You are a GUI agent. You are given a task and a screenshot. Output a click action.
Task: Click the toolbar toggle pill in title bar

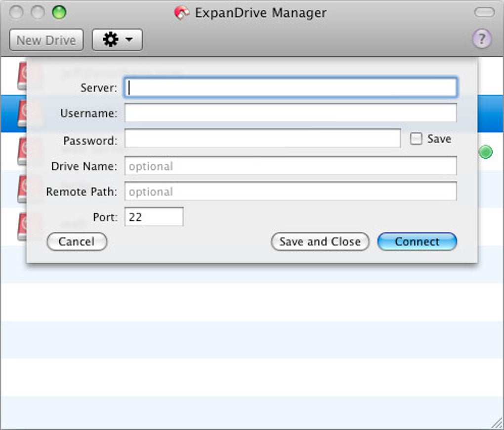pyautogui.click(x=484, y=12)
